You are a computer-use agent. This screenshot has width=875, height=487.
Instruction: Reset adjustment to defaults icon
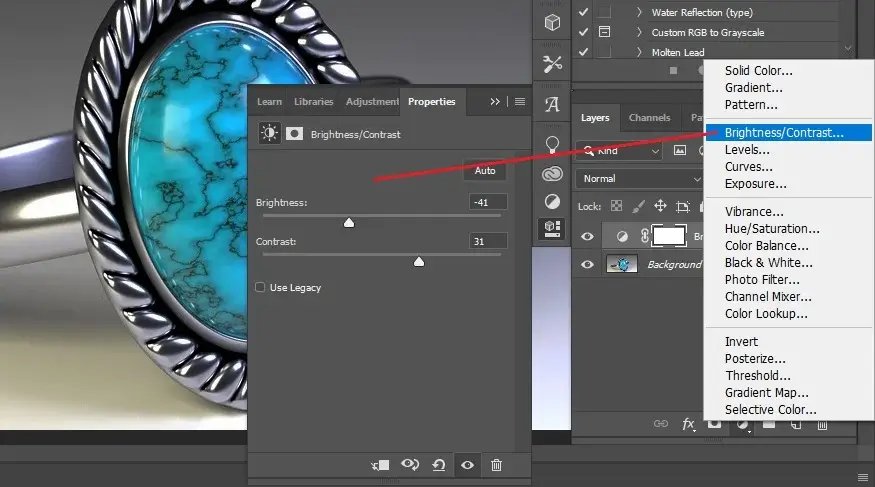point(439,465)
